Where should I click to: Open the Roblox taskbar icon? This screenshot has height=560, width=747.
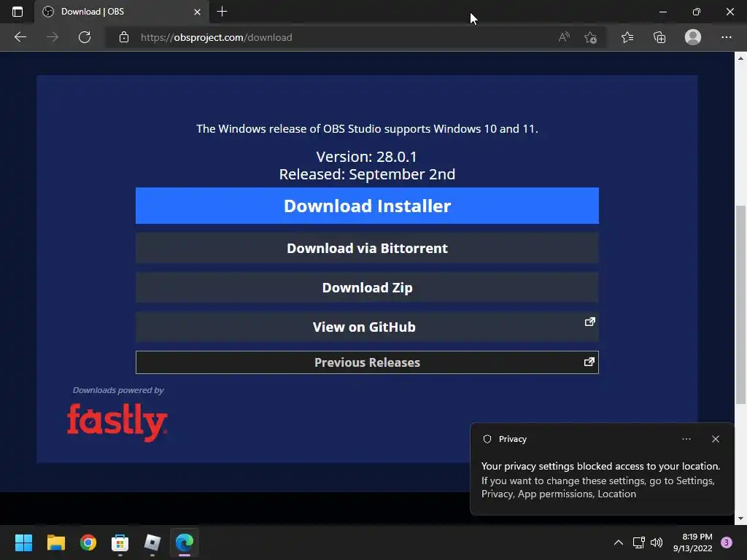click(152, 542)
